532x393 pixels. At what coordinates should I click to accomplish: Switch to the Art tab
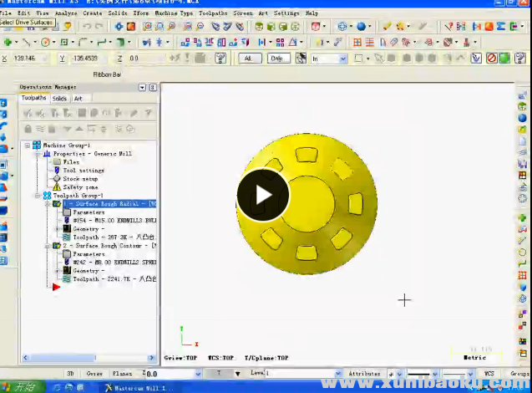pos(78,99)
